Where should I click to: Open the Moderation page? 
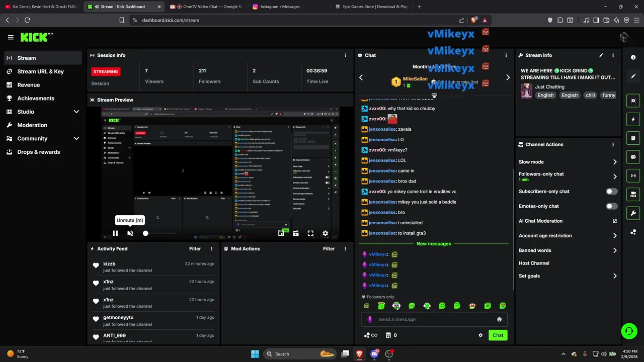pos(43,125)
